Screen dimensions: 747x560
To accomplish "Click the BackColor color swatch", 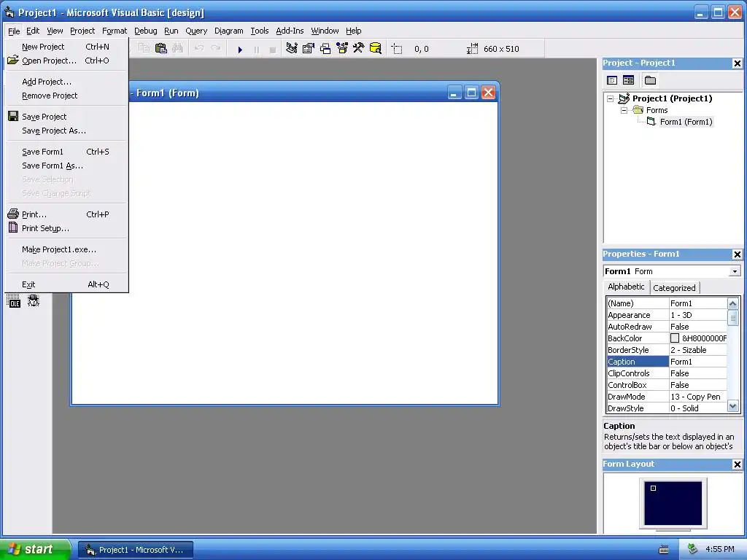I will point(675,338).
